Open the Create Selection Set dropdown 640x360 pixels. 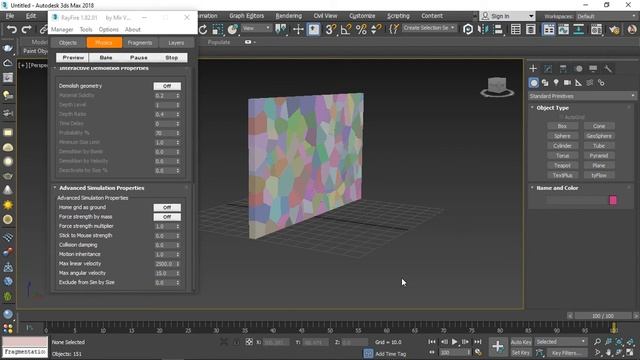pos(429,28)
